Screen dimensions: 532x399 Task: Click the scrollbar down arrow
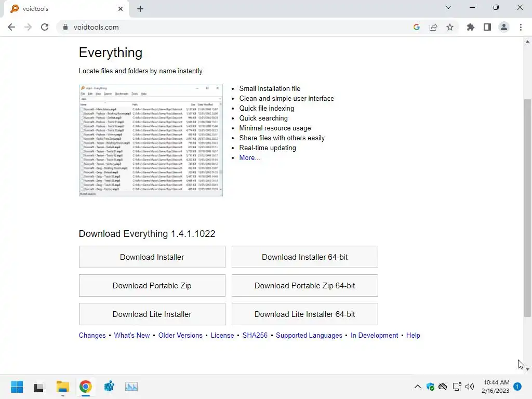527,369
